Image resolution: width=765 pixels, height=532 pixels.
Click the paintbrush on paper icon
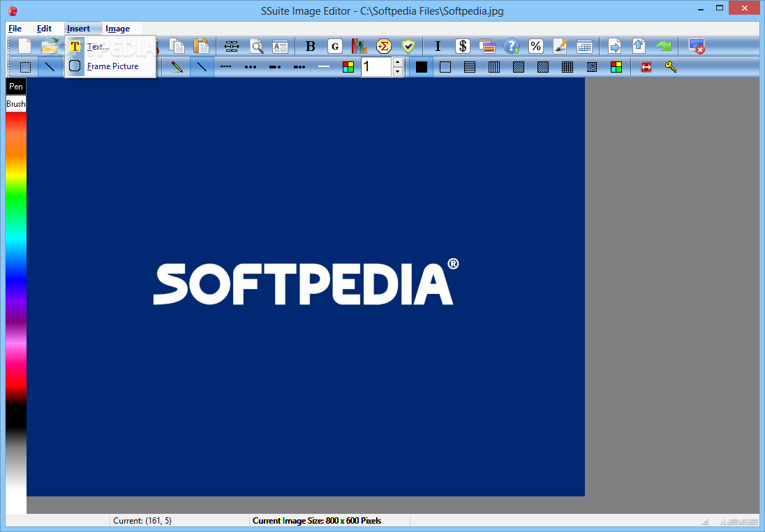(560, 46)
